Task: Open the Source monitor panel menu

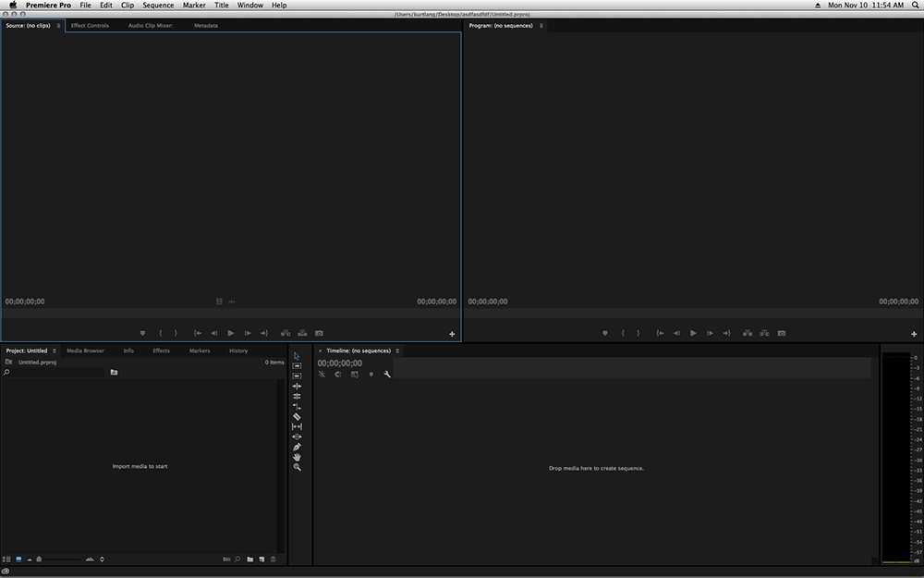Action: pyautogui.click(x=58, y=26)
